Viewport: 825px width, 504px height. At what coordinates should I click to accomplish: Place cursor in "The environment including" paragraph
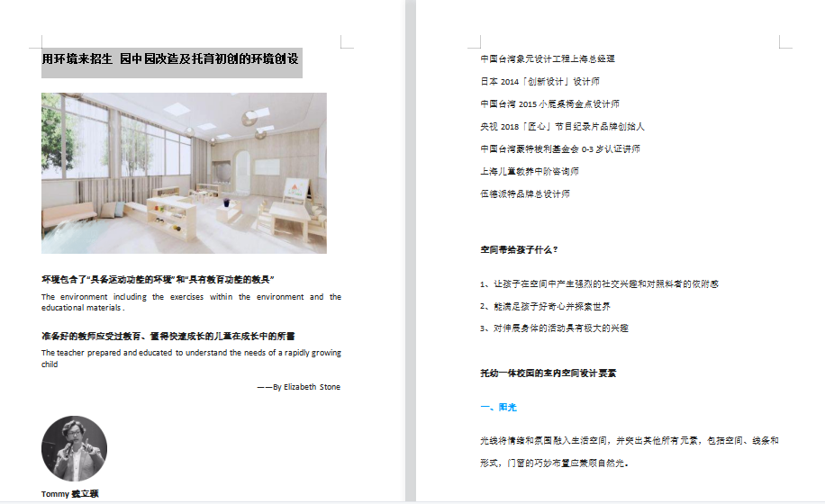[x=191, y=297]
